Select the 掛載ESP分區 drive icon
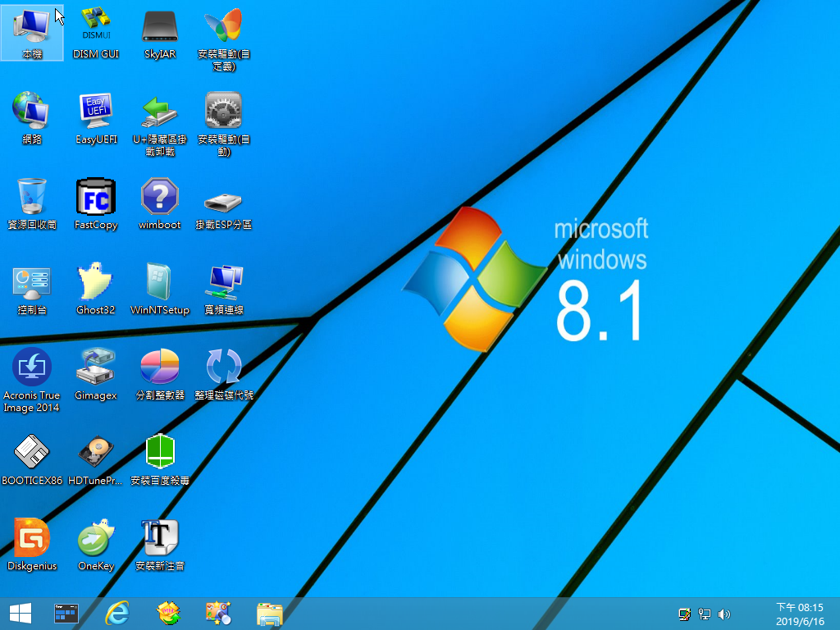This screenshot has height=630, width=840. point(223,203)
